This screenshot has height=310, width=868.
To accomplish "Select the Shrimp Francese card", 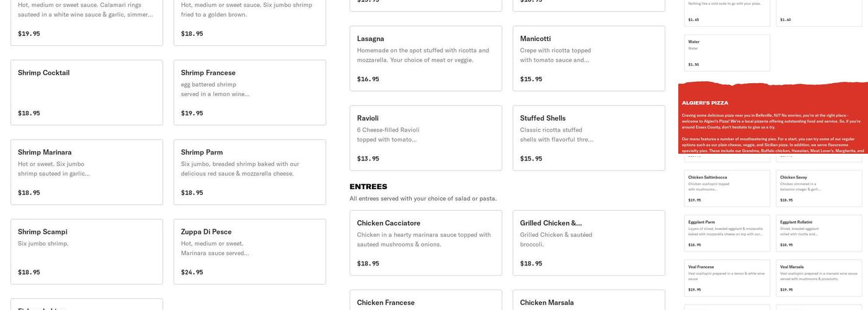I will point(249,92).
